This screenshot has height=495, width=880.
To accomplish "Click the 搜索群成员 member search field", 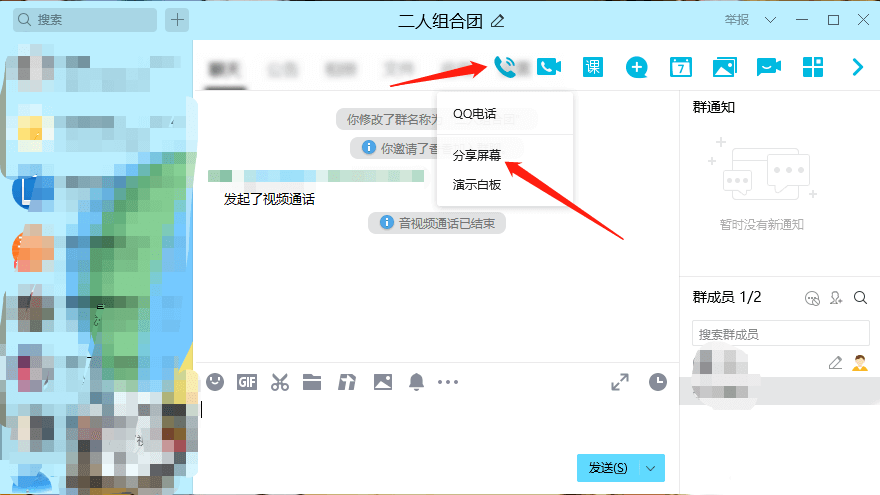I will [x=781, y=333].
